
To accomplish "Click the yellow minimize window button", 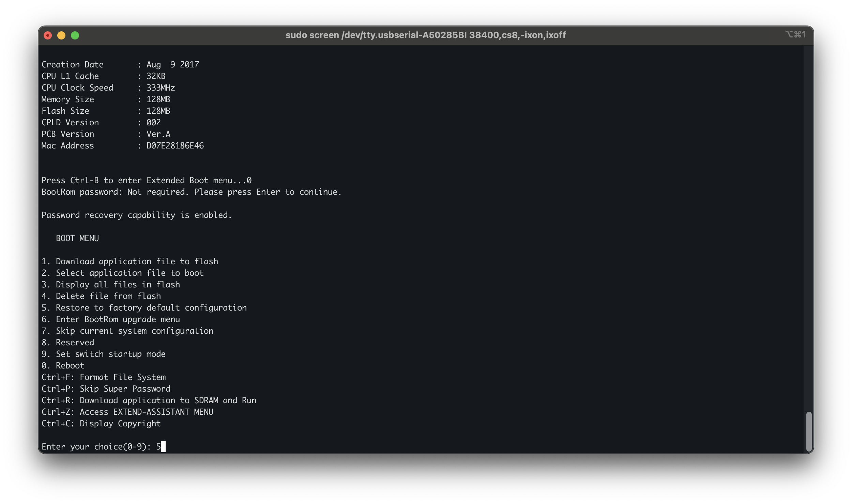I will pyautogui.click(x=61, y=35).
